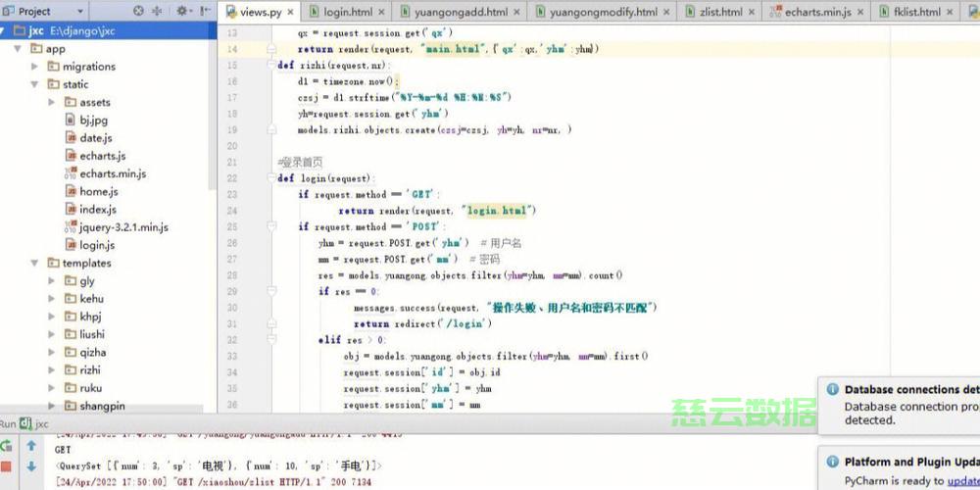Click the up arrow in Run console

30,447
